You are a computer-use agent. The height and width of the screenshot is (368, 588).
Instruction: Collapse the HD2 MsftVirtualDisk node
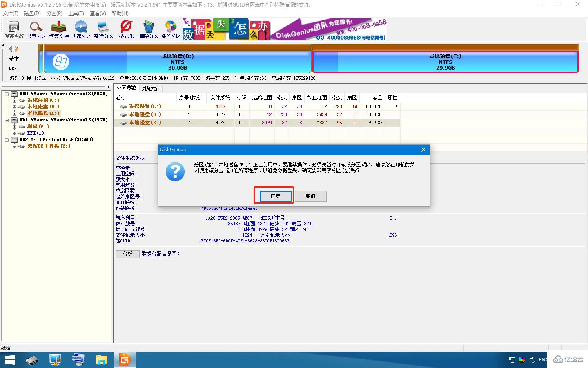click(x=7, y=140)
